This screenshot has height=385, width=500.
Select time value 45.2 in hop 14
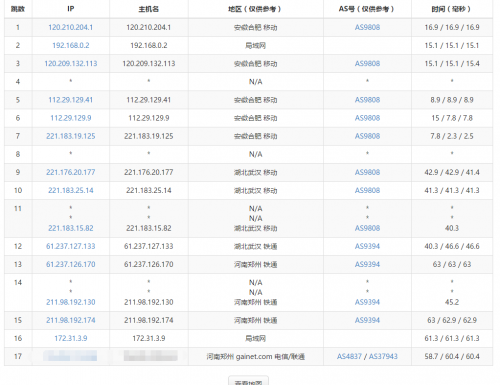pyautogui.click(x=452, y=302)
